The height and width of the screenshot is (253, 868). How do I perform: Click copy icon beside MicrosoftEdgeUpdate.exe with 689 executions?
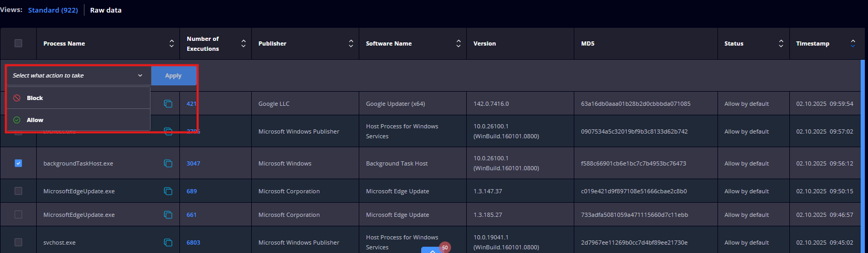pos(168,191)
